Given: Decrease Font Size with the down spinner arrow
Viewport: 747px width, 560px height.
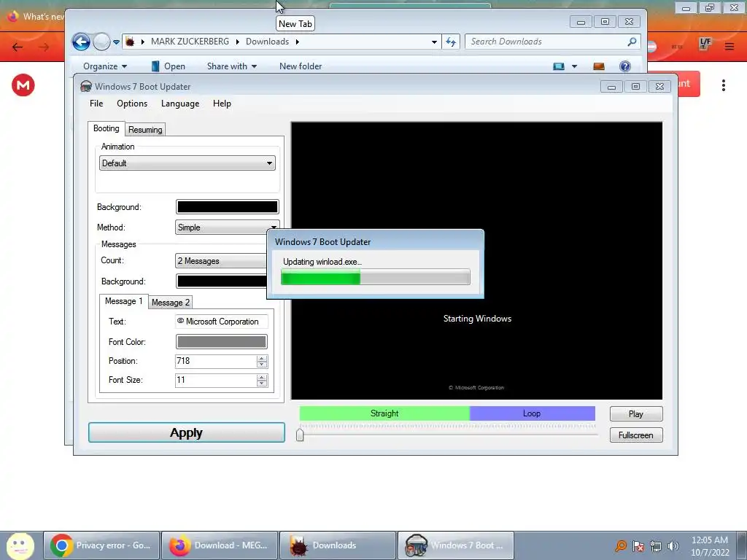Looking at the screenshot, I should pos(262,384).
